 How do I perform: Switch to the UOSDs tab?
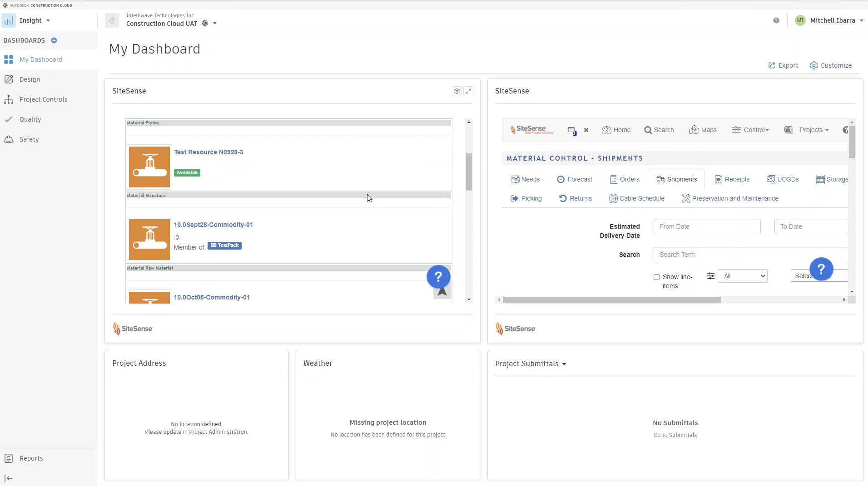coord(783,179)
